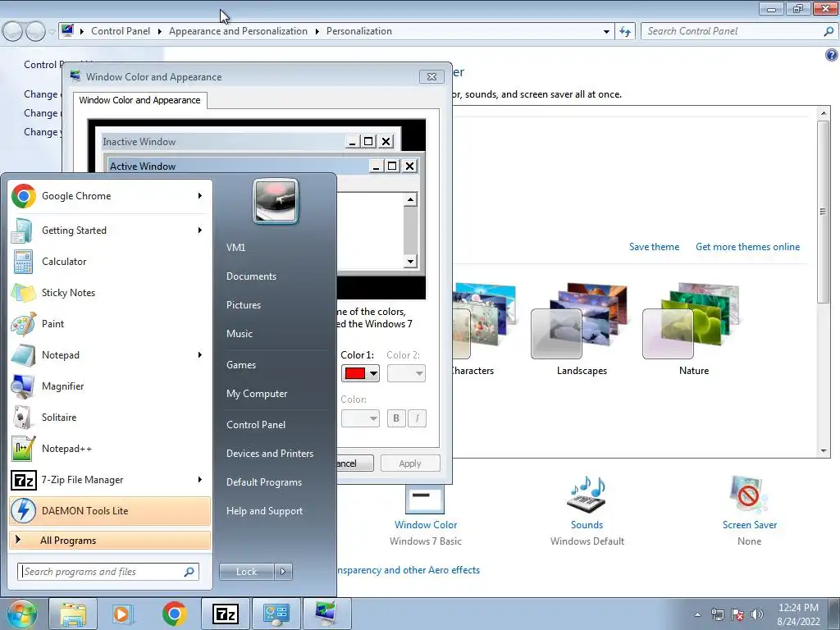
Task: Switch to 7-Zip on the taskbar
Action: coord(225,614)
